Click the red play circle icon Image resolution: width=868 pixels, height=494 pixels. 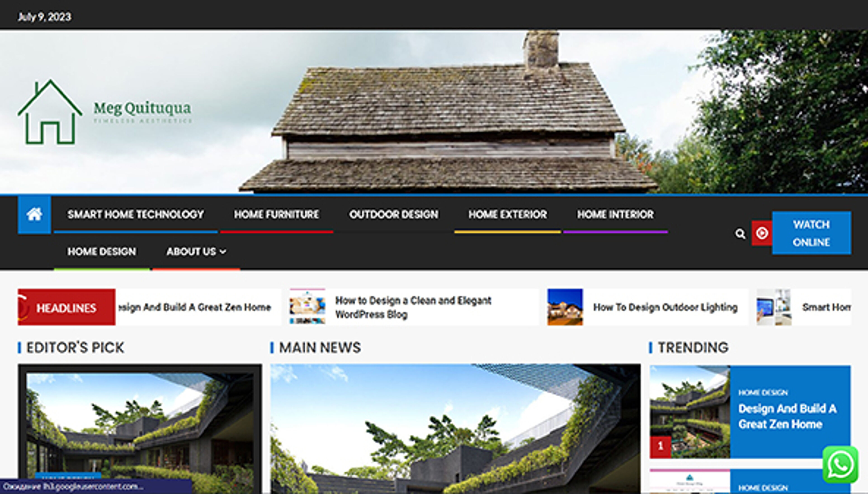(x=762, y=233)
